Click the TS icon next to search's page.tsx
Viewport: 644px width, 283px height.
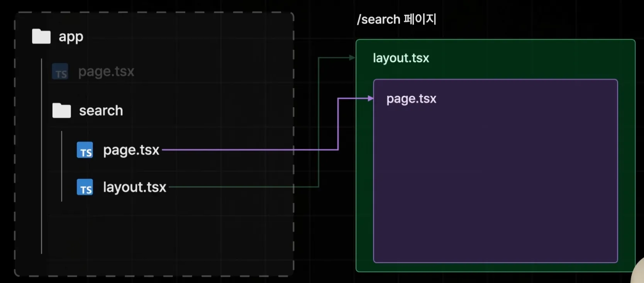pyautogui.click(x=85, y=150)
